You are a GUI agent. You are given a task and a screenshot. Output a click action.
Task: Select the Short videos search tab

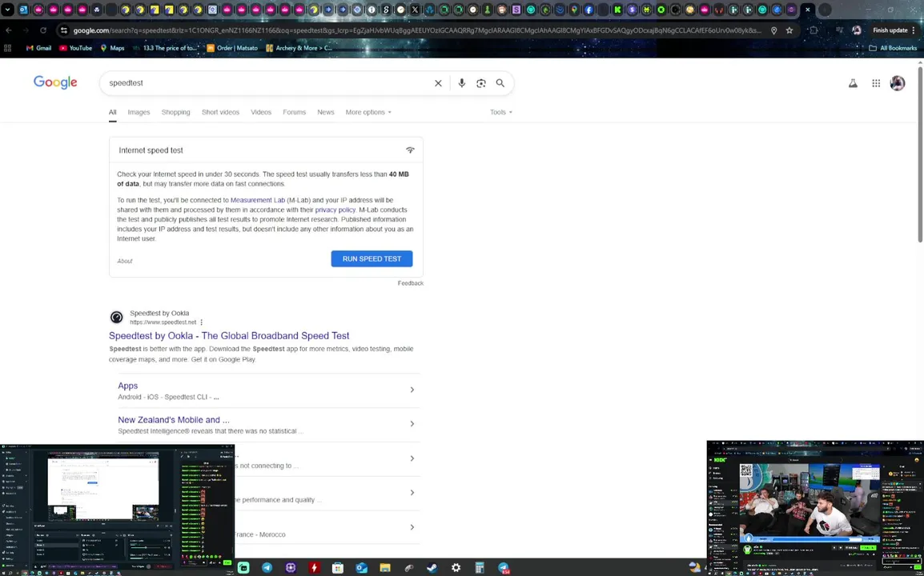(x=220, y=112)
